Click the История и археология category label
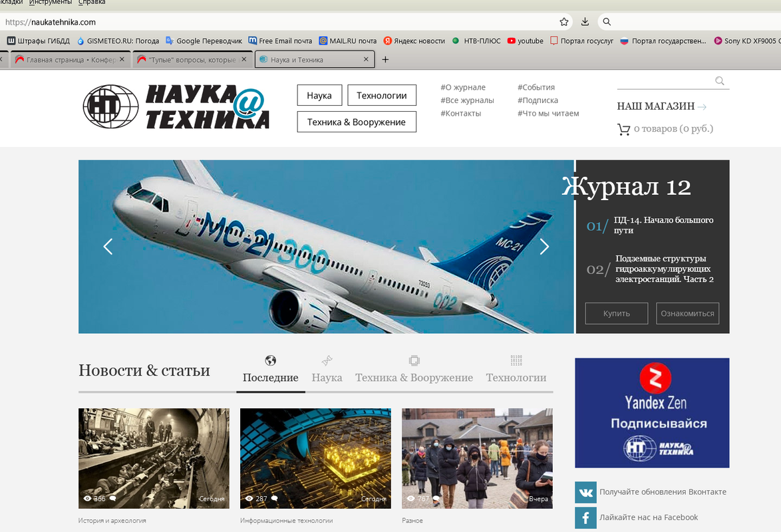Image resolution: width=781 pixels, height=532 pixels. tap(112, 521)
